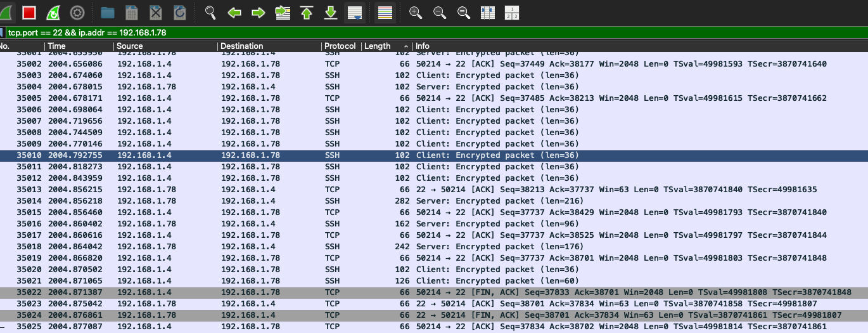The height and width of the screenshot is (333, 868).
Task: Sort by the Info column header
Action: pyautogui.click(x=640, y=46)
